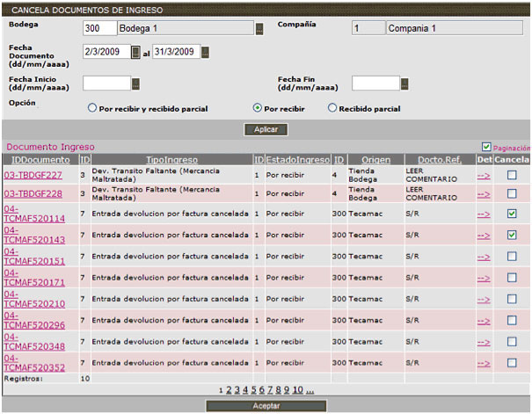Image resolution: width=532 pixels, height=414 pixels.
Task: Open detail arrow for 04-TCMAF520143
Action: pyautogui.click(x=484, y=236)
